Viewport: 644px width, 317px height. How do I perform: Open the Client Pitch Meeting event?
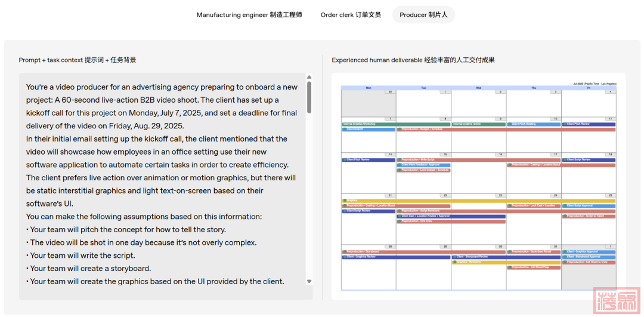click(533, 124)
